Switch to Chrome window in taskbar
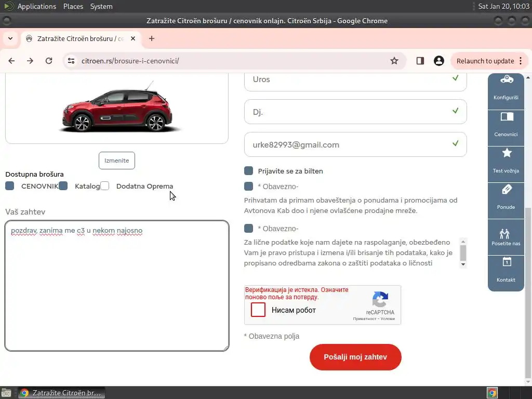The height and width of the screenshot is (399, 532). (x=61, y=393)
